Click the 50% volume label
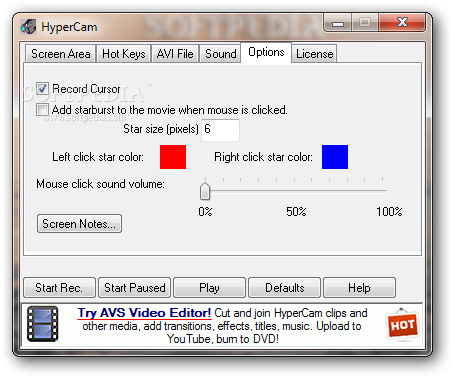This screenshot has width=453, height=377. (296, 212)
